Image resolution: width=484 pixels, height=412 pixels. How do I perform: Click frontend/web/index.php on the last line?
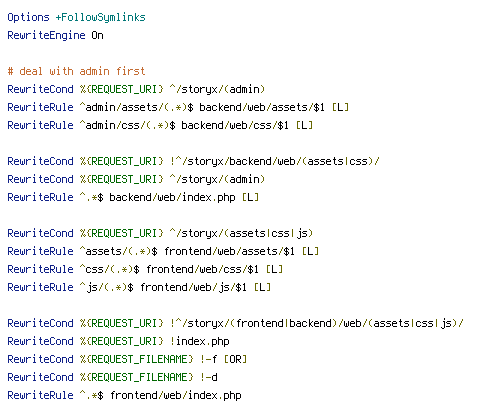(176, 395)
